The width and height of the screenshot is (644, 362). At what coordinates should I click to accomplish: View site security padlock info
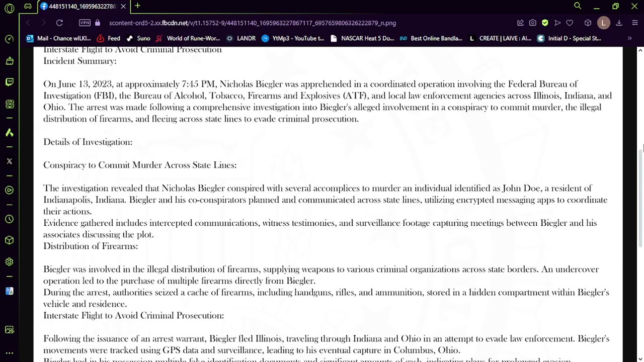[98, 23]
